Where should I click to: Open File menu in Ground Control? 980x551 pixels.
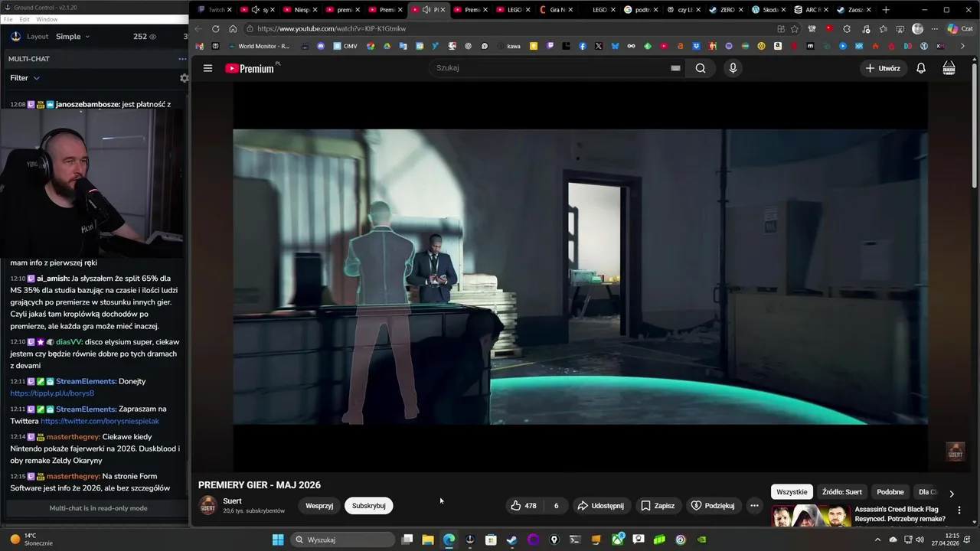click(x=8, y=19)
